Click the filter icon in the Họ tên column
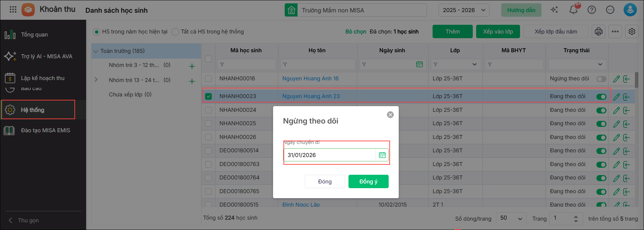644x230 pixels. (x=285, y=64)
